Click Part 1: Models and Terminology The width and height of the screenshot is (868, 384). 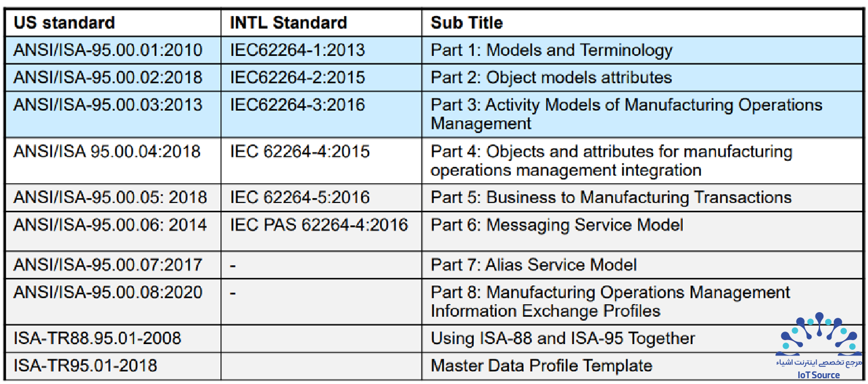point(552,50)
